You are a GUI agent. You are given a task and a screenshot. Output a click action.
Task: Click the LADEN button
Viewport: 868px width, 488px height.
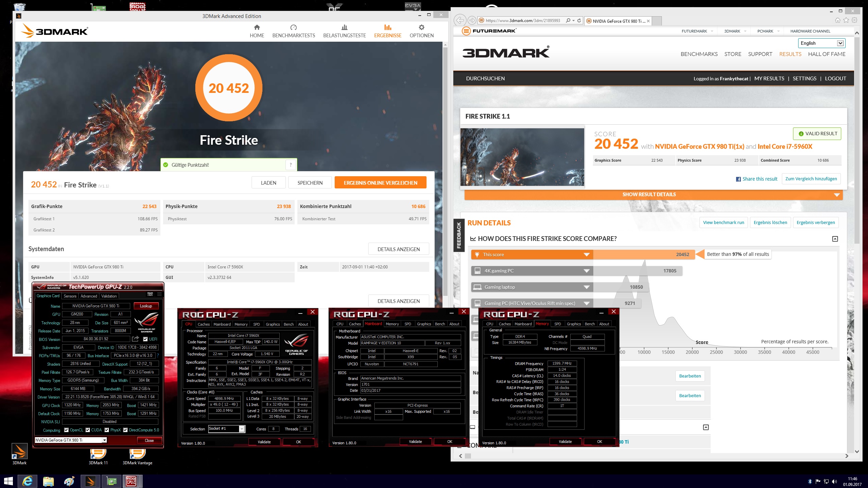pos(269,183)
